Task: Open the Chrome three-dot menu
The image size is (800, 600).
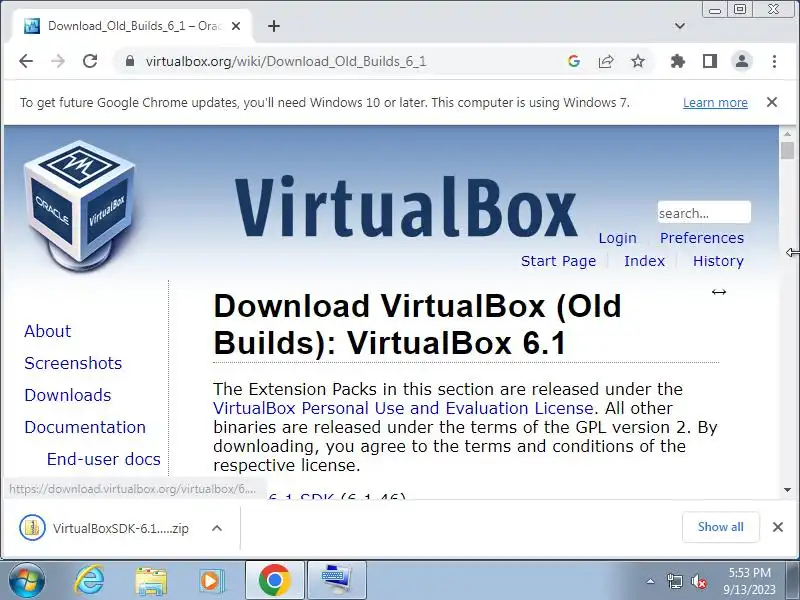Action: 774,61
